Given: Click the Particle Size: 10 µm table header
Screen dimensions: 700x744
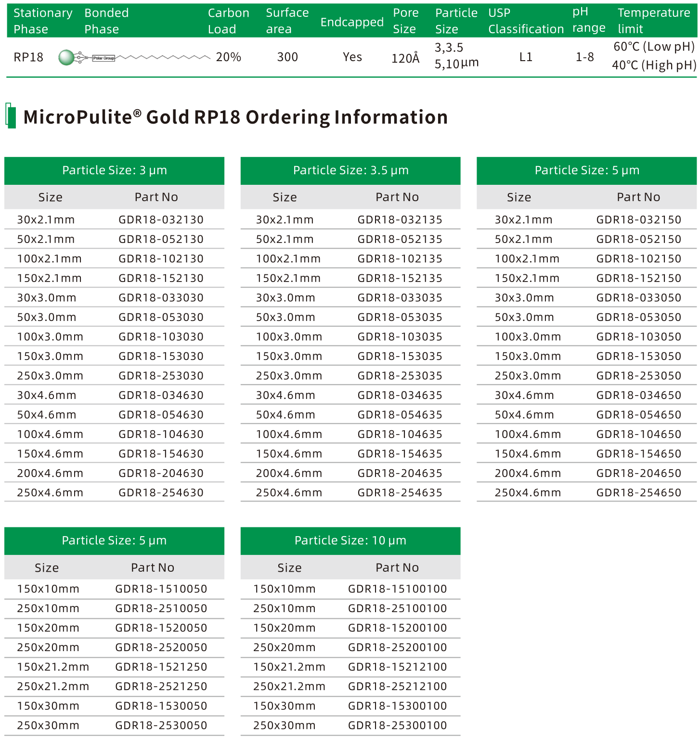Looking at the screenshot, I should coord(350,540).
